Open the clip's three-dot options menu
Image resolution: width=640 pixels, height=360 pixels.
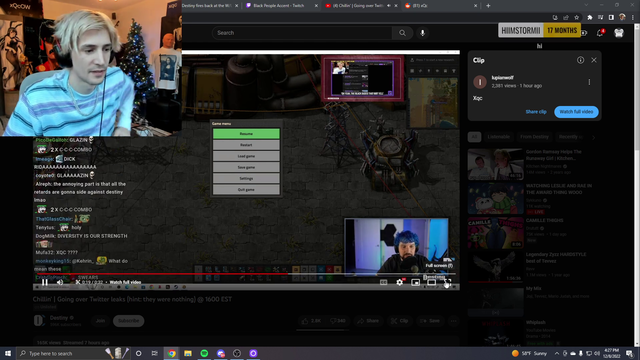(x=589, y=82)
